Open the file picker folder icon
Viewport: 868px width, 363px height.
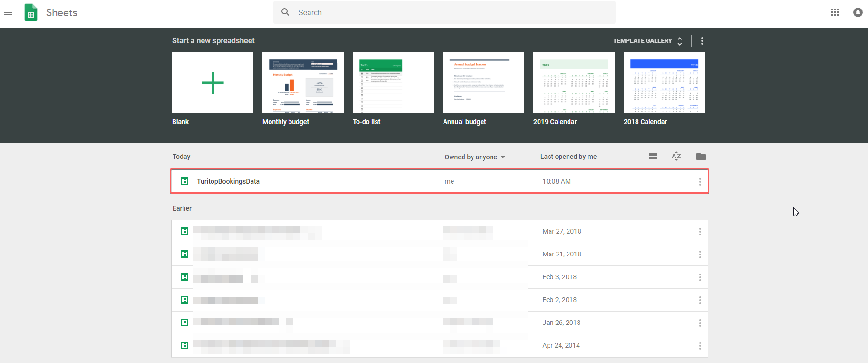[x=701, y=157]
